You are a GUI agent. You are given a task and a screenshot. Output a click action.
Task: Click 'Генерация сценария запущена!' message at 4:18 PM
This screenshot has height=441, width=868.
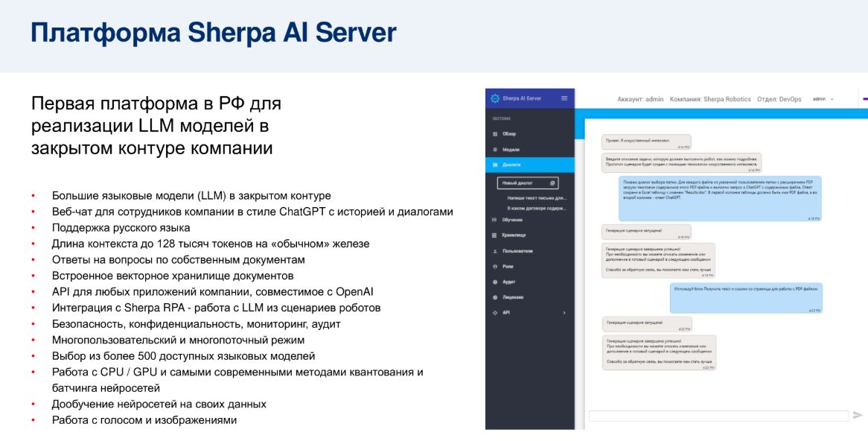point(647,232)
